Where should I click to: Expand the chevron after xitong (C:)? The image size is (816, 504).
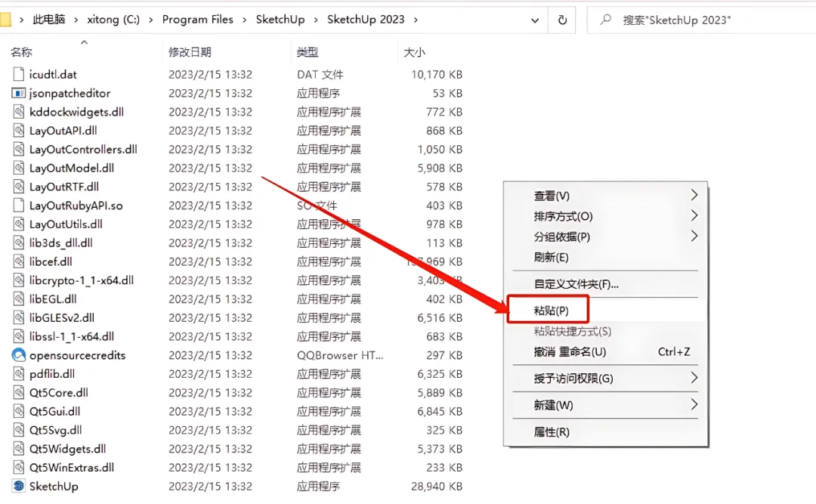point(151,20)
